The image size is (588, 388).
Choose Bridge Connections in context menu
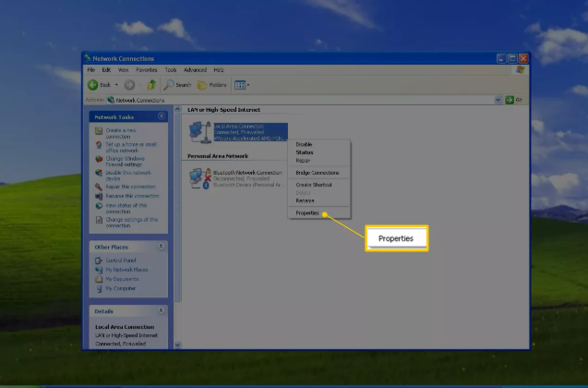point(318,173)
